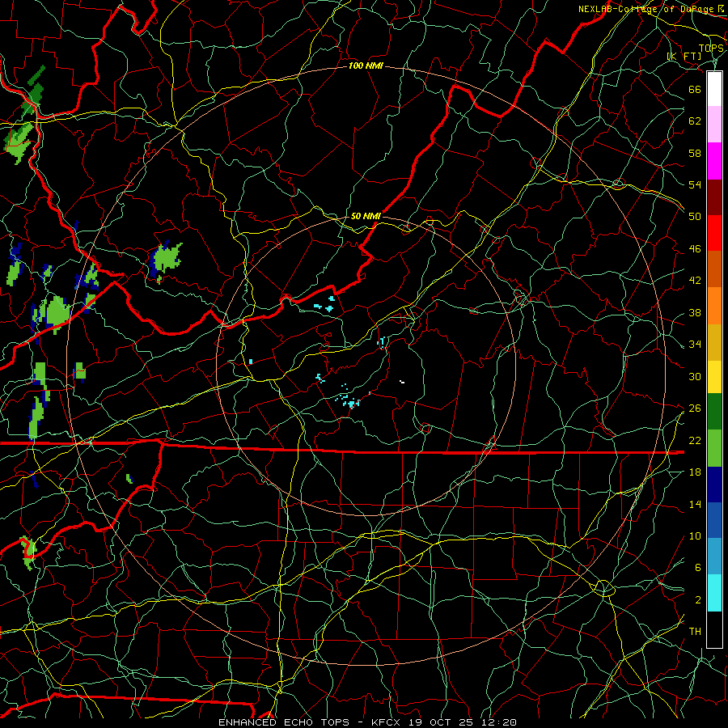The image size is (728, 728).
Task: Select the 38 legend value
Action: tap(695, 312)
